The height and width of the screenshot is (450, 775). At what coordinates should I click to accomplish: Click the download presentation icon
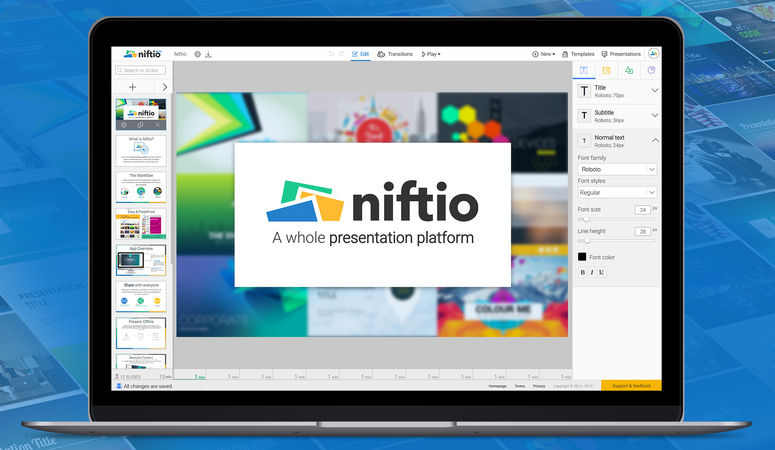[x=209, y=54]
